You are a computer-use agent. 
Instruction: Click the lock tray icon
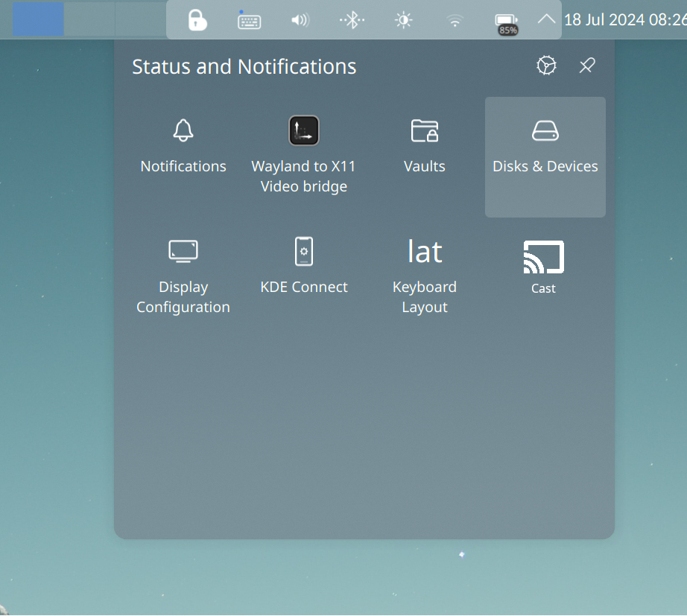pyautogui.click(x=197, y=19)
